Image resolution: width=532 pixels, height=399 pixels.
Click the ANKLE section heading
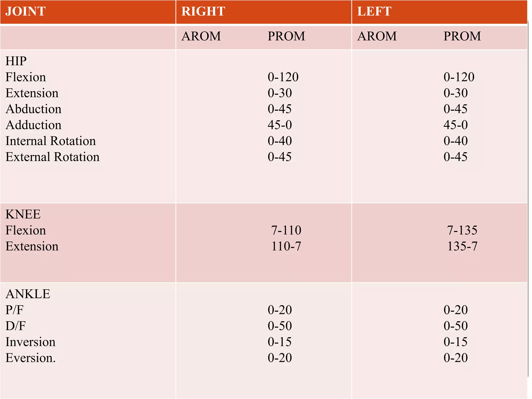pos(28,294)
